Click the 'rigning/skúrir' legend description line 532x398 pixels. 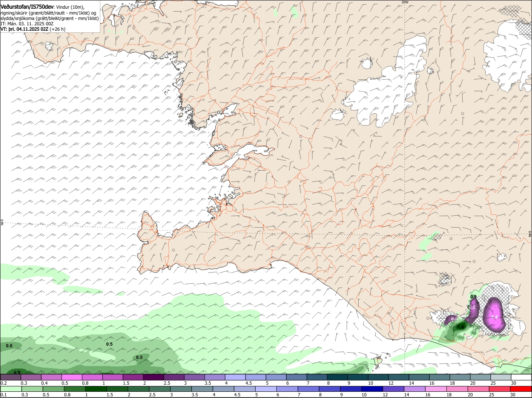(x=49, y=12)
